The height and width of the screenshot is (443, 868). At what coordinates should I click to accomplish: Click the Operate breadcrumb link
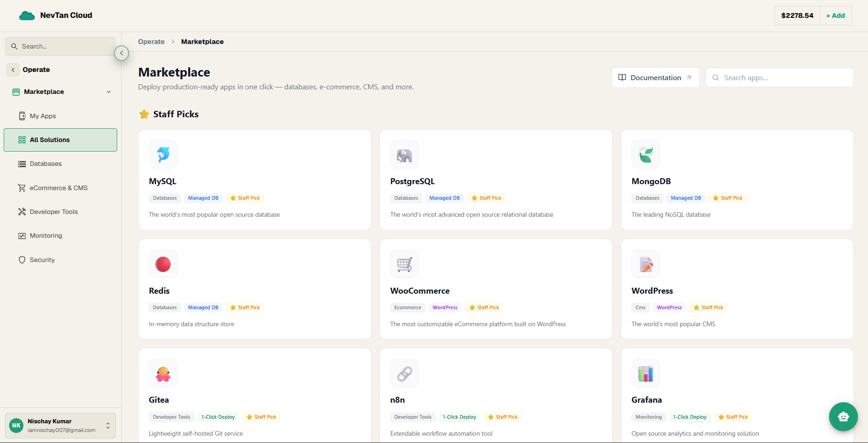tap(151, 42)
